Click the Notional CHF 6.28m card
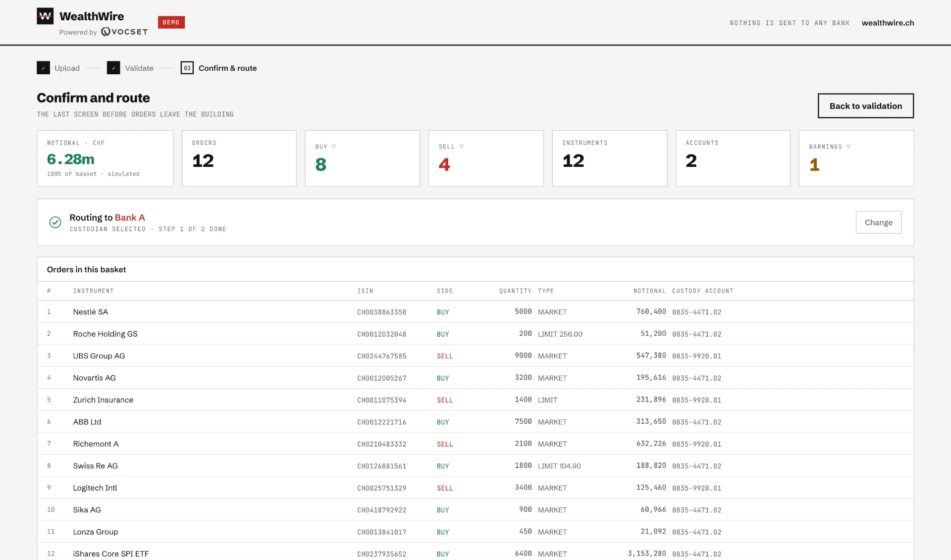Viewport: 951px width, 560px height. (105, 158)
